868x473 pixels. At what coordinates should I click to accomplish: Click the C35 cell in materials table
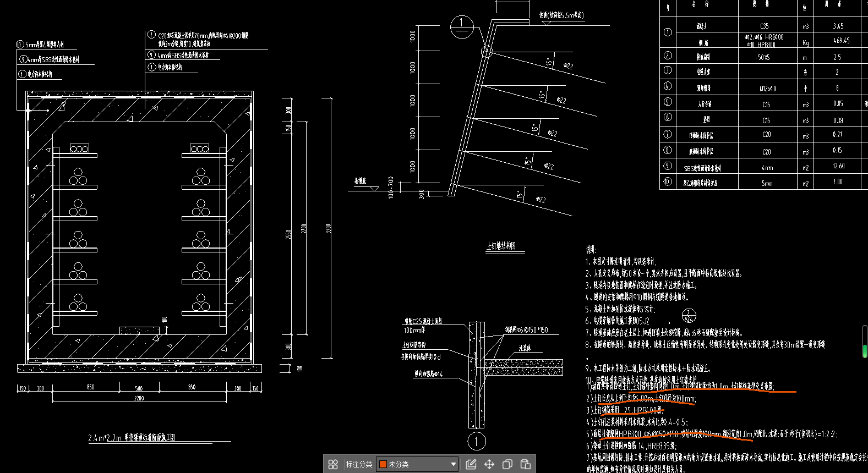click(765, 26)
